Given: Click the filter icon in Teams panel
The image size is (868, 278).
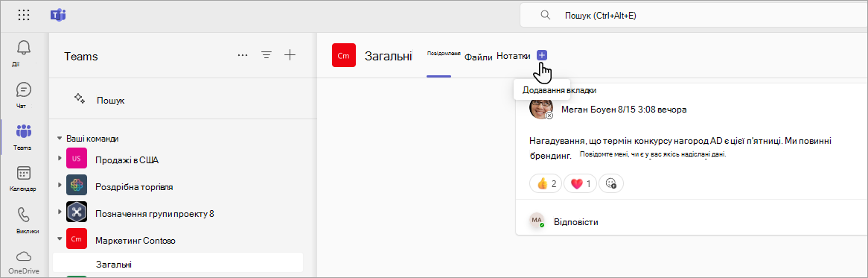Looking at the screenshot, I should coord(267,55).
